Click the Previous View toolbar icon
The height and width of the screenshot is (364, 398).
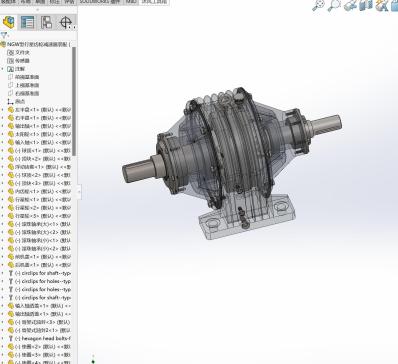click(x=350, y=5)
